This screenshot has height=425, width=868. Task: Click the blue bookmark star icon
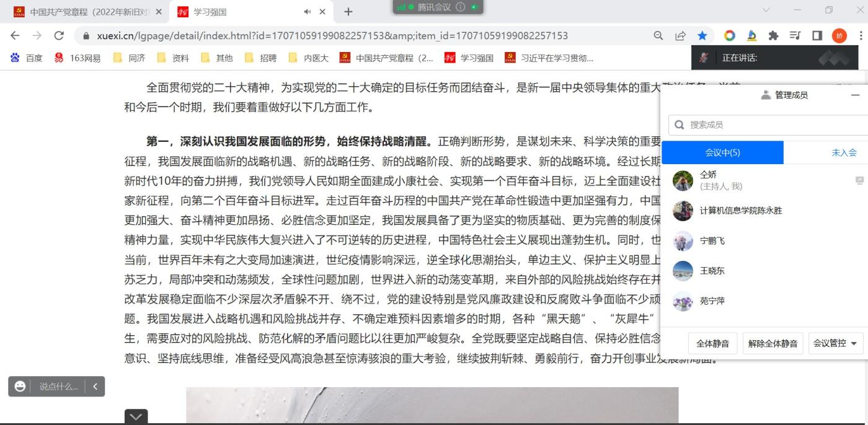click(702, 36)
